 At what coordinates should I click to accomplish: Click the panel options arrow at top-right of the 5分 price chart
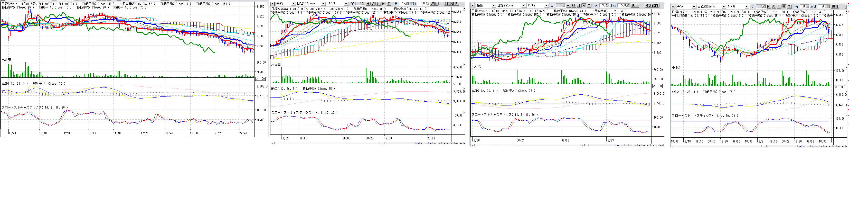268,4
